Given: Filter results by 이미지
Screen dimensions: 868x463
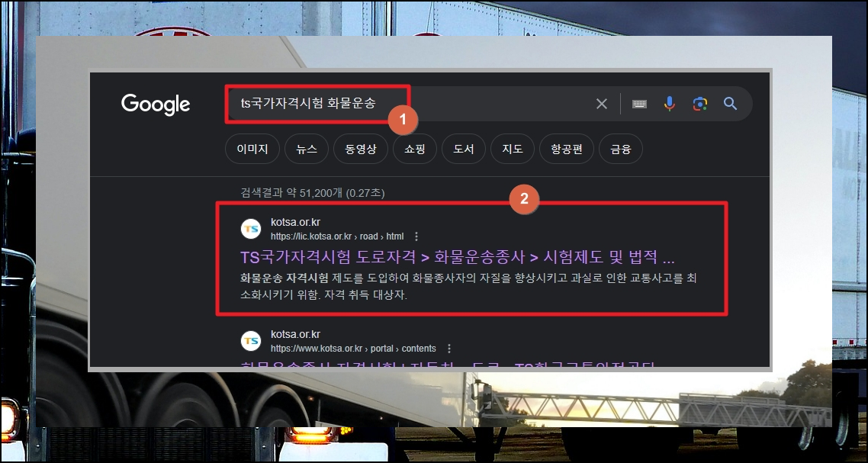Looking at the screenshot, I should click(x=252, y=149).
